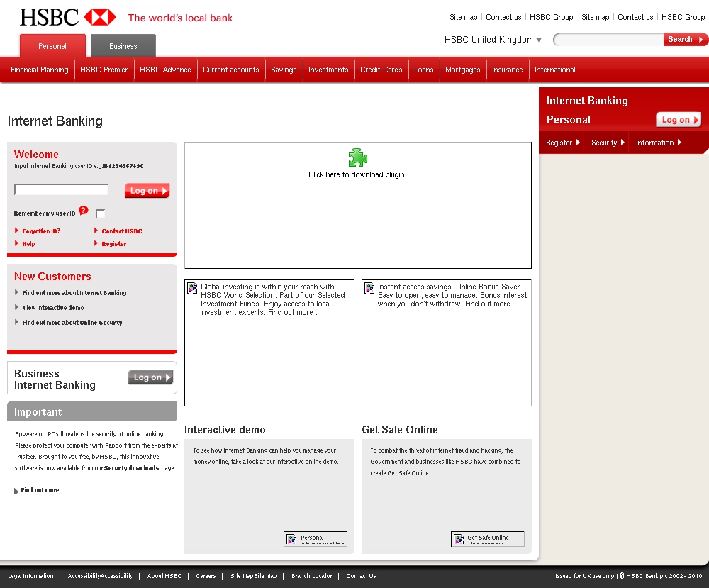Click the top search input field
Viewport: 709px width, 588px height.
pyautogui.click(x=608, y=40)
